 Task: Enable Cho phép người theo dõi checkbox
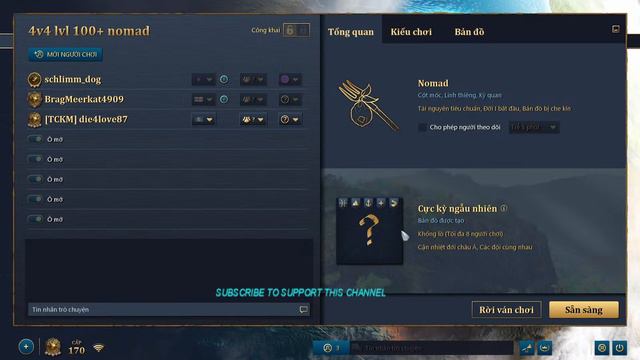pos(422,127)
